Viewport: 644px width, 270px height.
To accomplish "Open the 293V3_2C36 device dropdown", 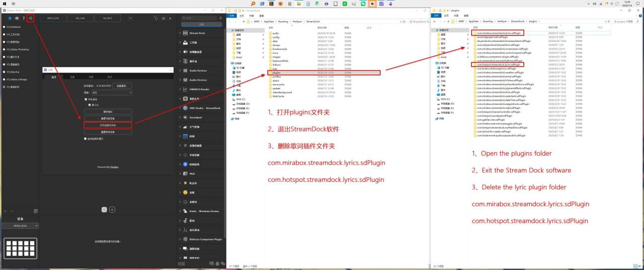I will pos(20,226).
